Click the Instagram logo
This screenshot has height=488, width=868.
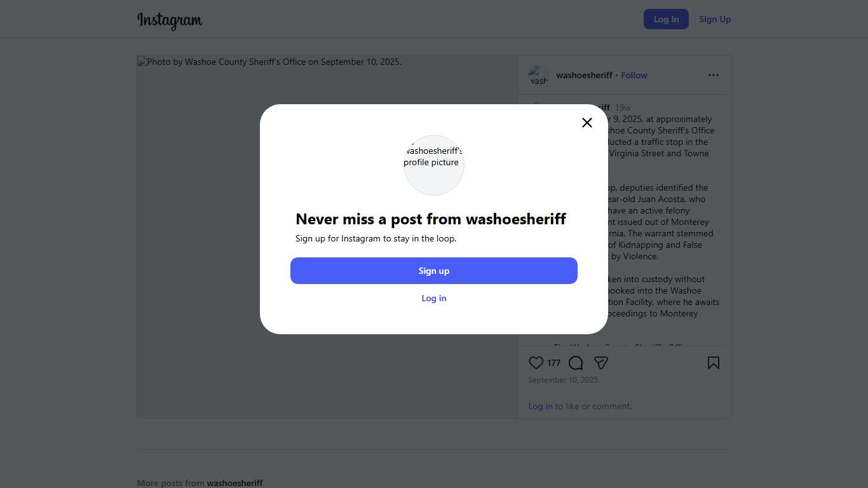click(170, 20)
